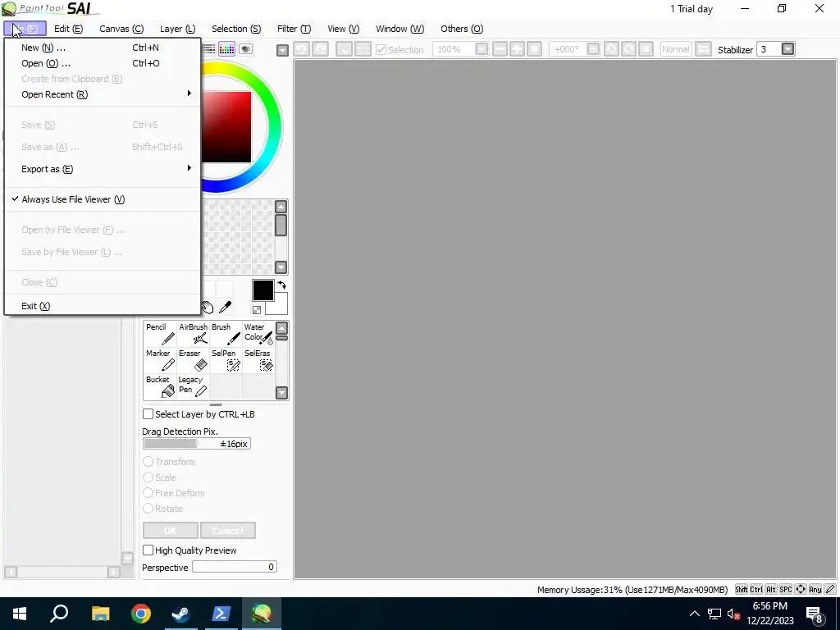Select the Bucket fill tool
Screen dimensions: 840x630
[160, 386]
